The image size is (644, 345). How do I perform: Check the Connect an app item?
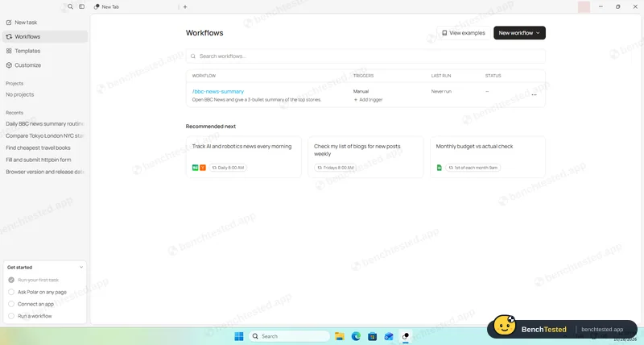pyautogui.click(x=11, y=304)
